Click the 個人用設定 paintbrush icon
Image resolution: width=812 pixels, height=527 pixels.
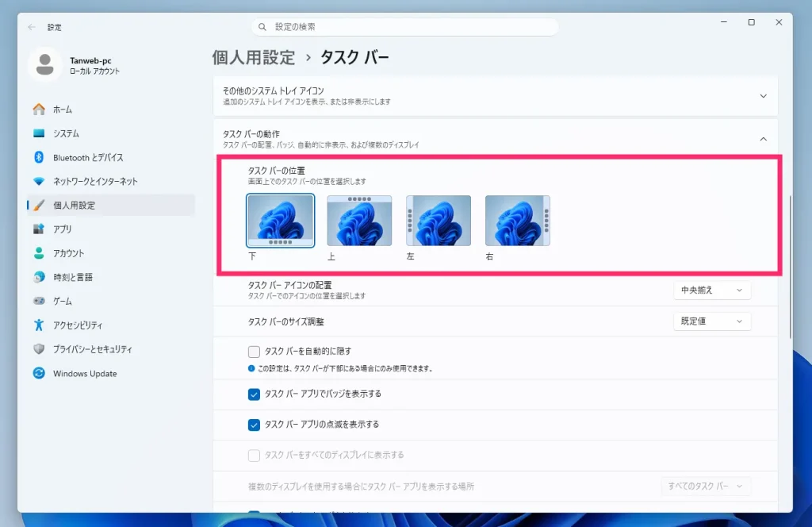(x=39, y=206)
